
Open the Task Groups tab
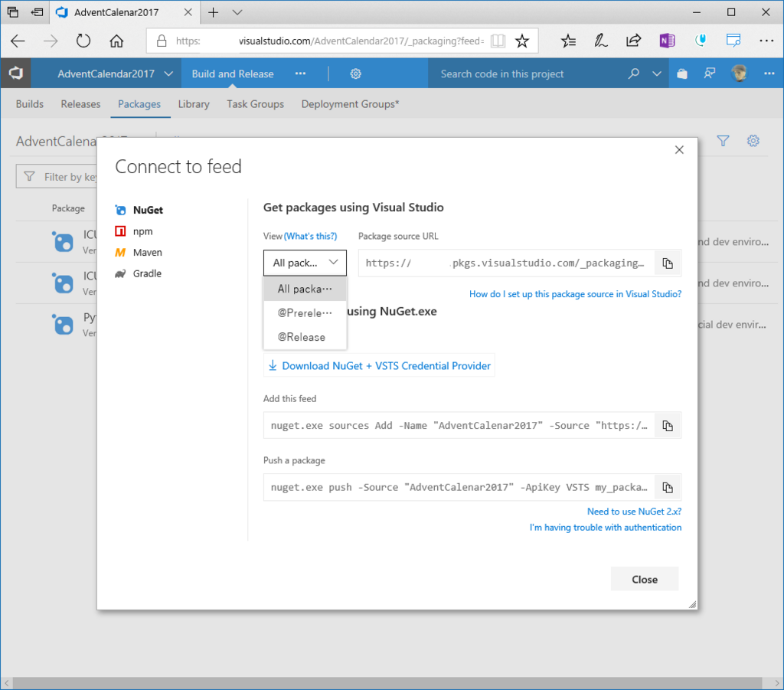click(255, 104)
